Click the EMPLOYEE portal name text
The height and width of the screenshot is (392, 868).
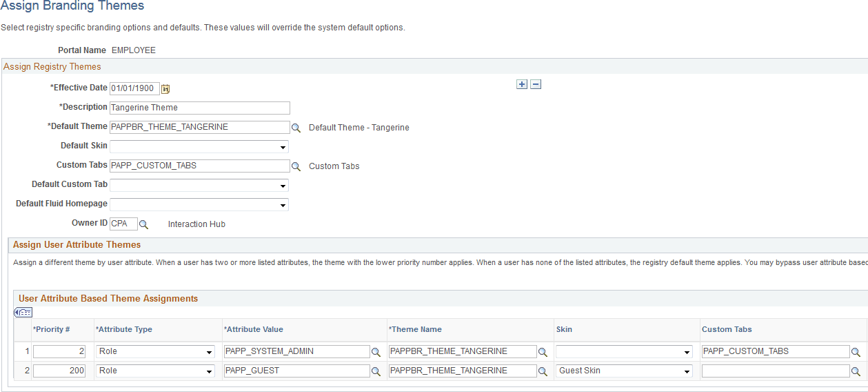(134, 50)
